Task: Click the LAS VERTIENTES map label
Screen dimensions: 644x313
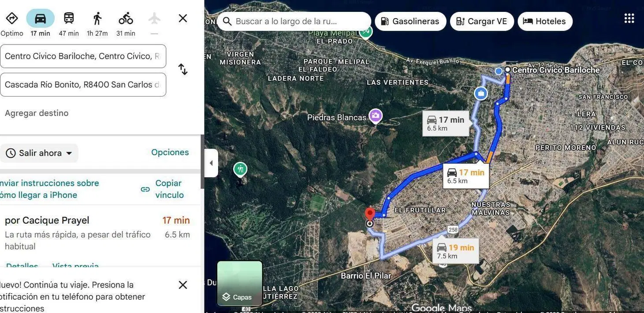Action: click(x=398, y=82)
